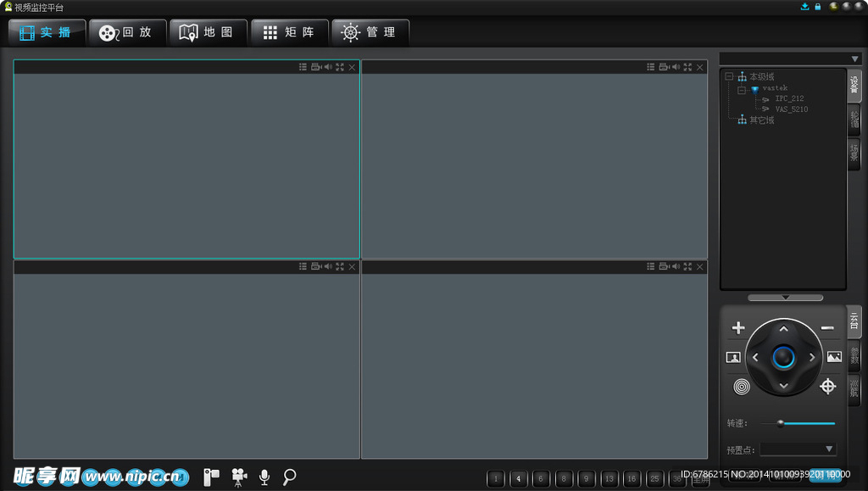Select the VAS_5210 device
This screenshot has width=868, height=491.
click(791, 109)
